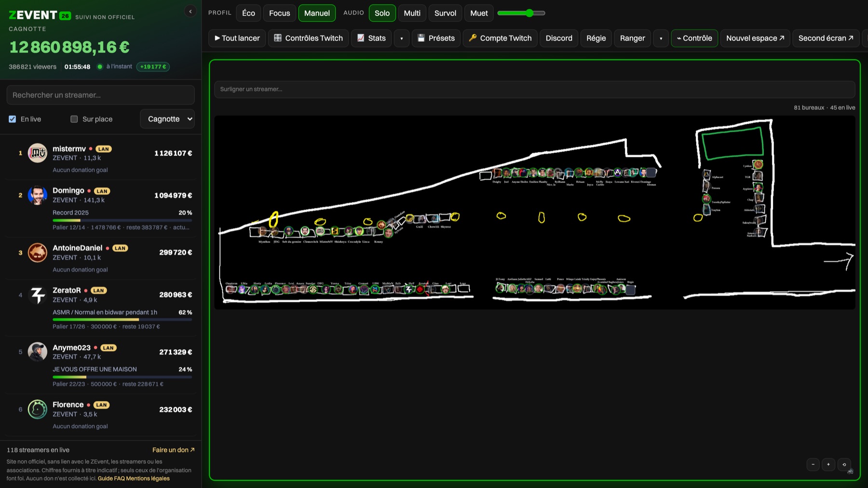This screenshot has height=488, width=868.
Task: Click Anyme023's donation goal progress bar
Action: point(122,377)
